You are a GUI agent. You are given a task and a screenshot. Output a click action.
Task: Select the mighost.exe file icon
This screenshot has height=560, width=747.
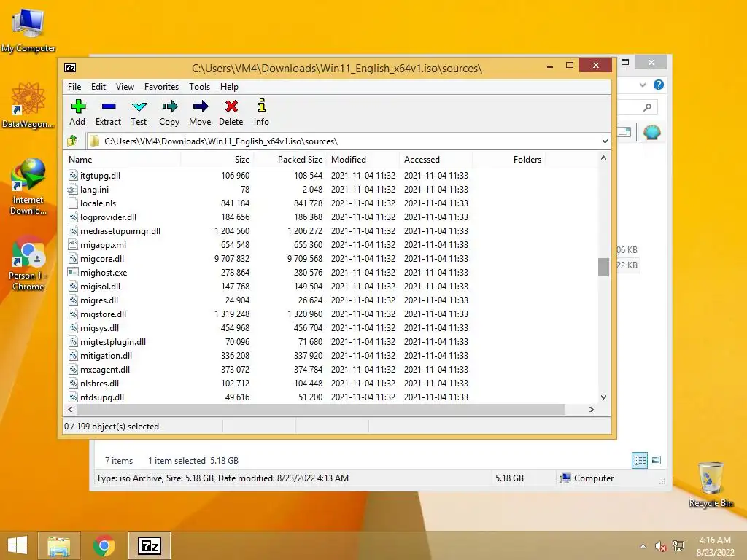point(73,273)
